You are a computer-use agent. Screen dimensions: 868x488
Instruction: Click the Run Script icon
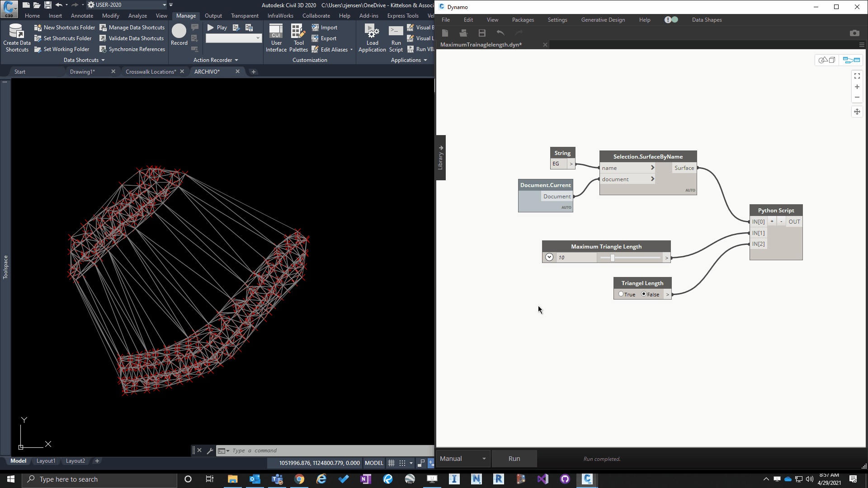396,38
